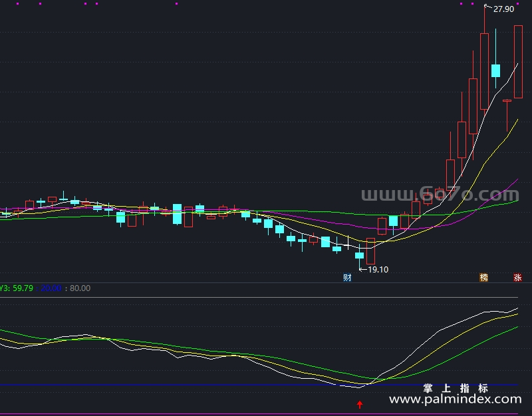
Task: Click the 19.10 low price label
Action: [x=378, y=270]
